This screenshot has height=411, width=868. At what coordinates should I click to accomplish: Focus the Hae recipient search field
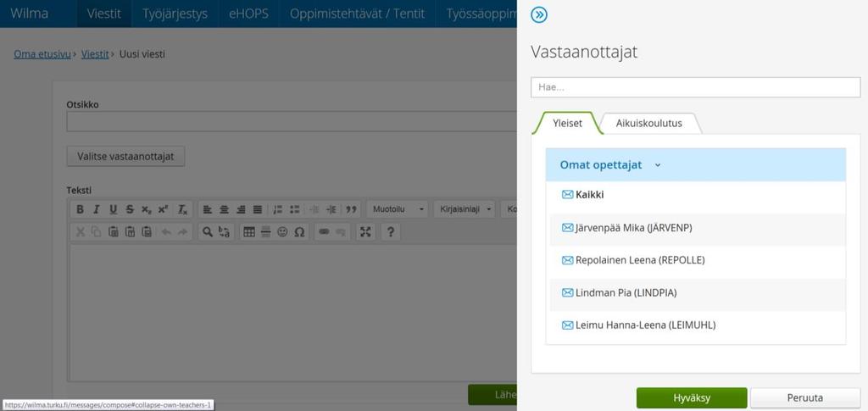coord(695,87)
